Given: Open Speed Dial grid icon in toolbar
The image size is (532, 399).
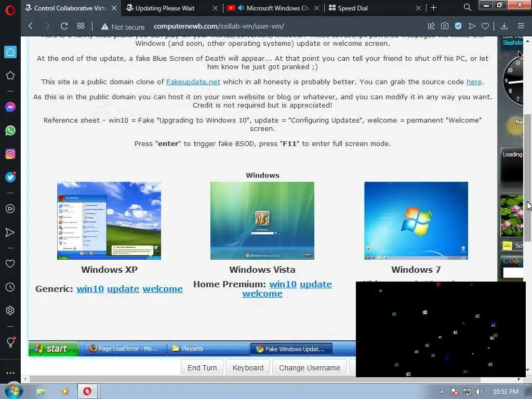Looking at the screenshot, I should 81,26.
